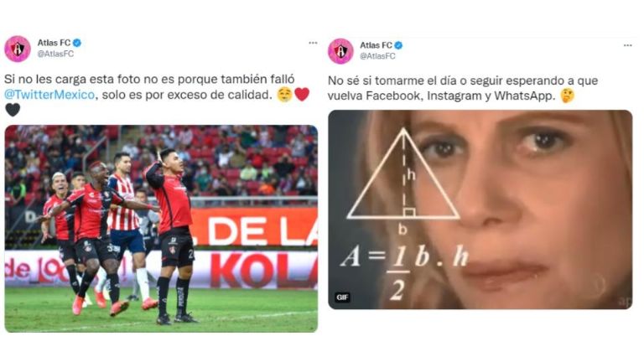
Task: Click verified badge beside right Atlas FC name
Action: (x=398, y=45)
